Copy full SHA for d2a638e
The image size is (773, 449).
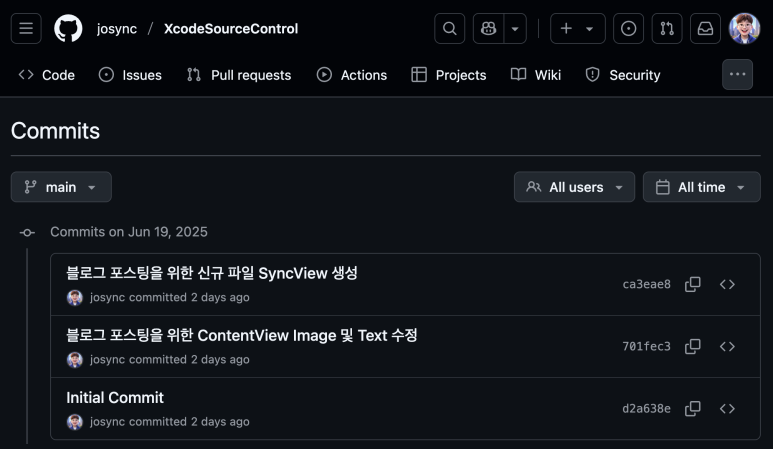693,409
